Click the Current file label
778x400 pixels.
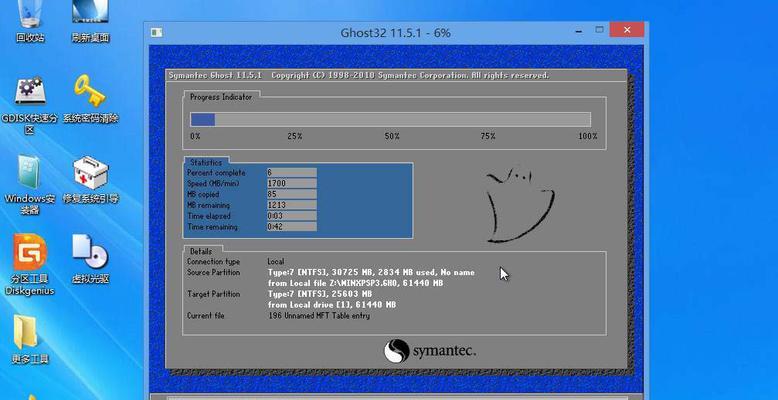click(206, 316)
